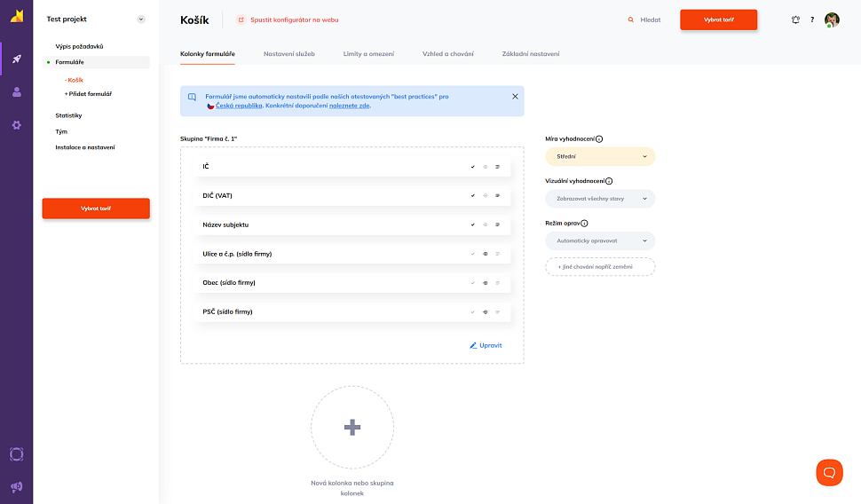Click the question mark help icon
Viewport: 861px width, 504px height.
pyautogui.click(x=812, y=20)
